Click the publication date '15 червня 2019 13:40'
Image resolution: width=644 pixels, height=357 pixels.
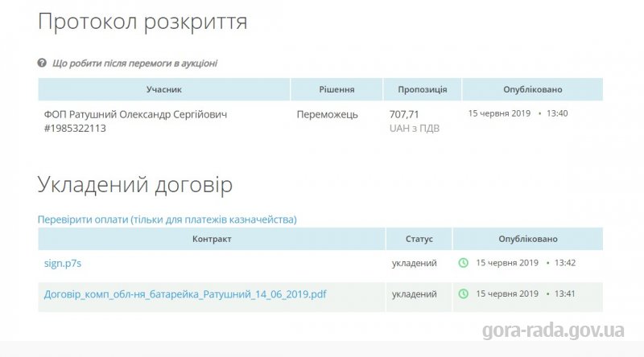(x=518, y=113)
